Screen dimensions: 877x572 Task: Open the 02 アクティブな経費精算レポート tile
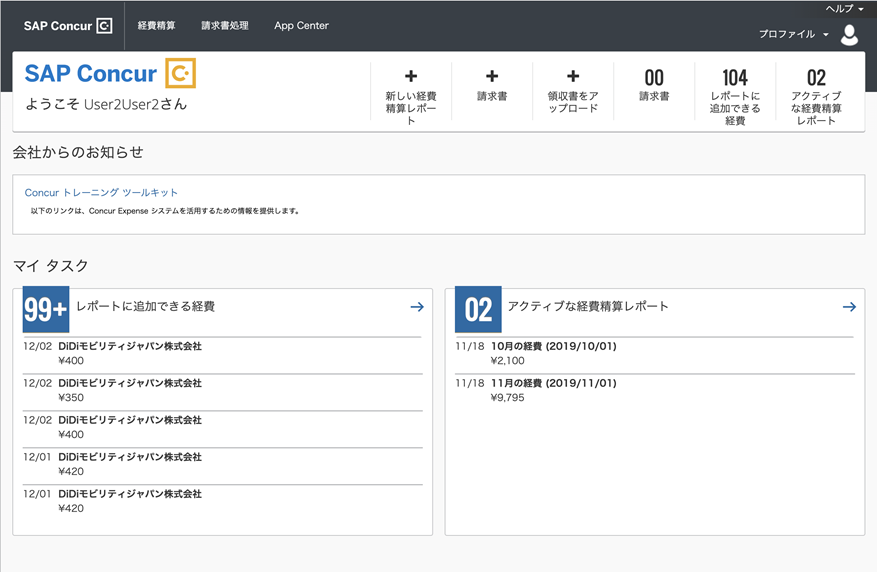click(816, 96)
